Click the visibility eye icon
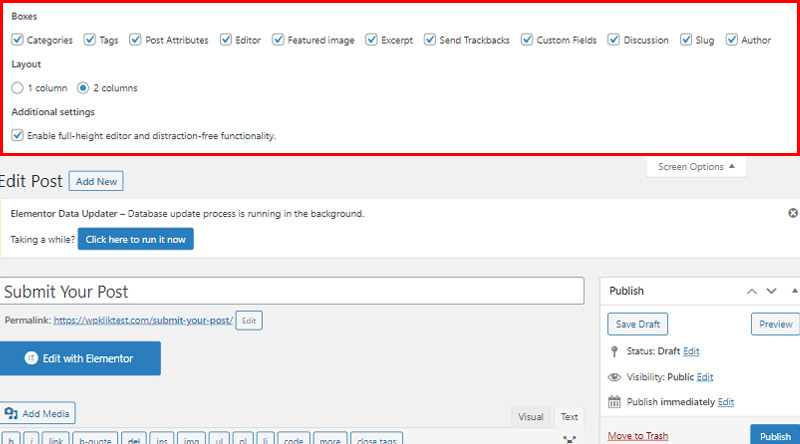Image resolution: width=800 pixels, height=444 pixels. click(614, 377)
